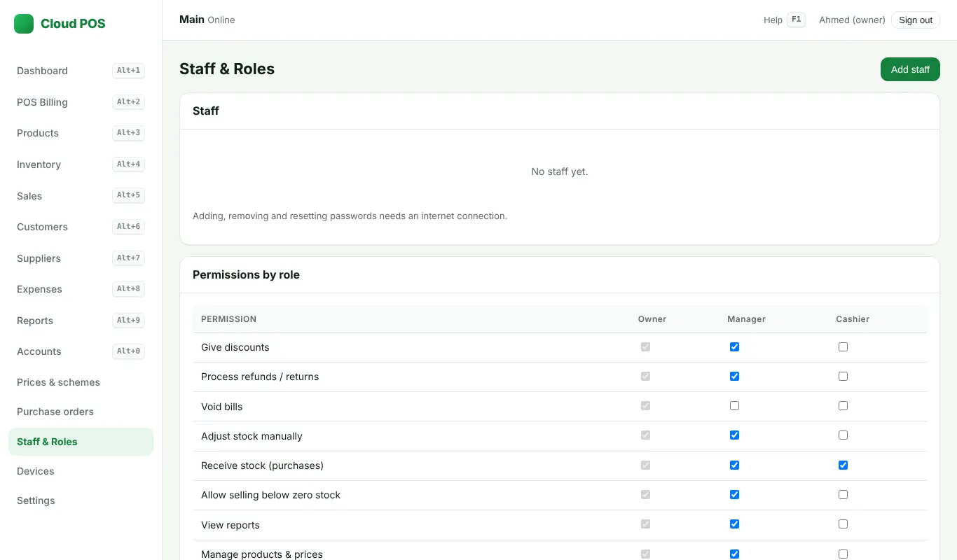
Task: Enable Void bills for Manager
Action: [x=734, y=405]
